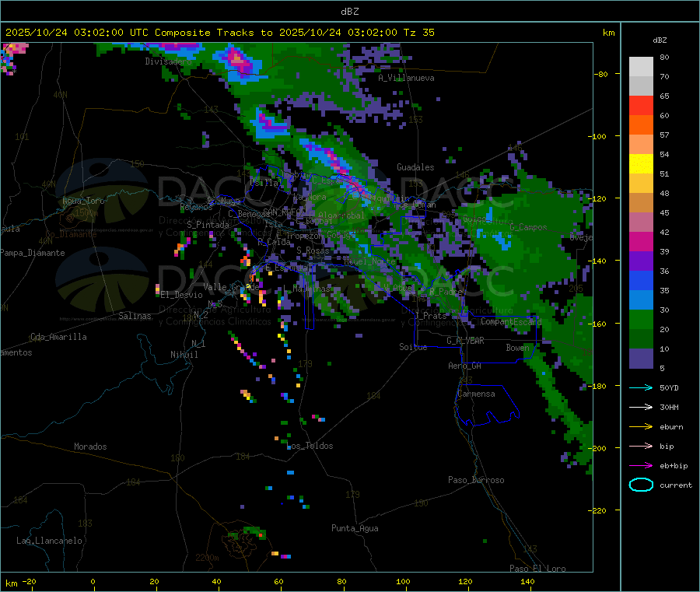Click the eburn yellow arrow legend icon
700x592 pixels.
click(641, 427)
